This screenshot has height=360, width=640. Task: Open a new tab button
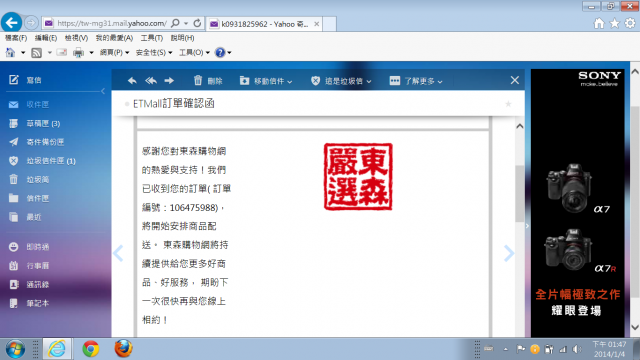329,24
